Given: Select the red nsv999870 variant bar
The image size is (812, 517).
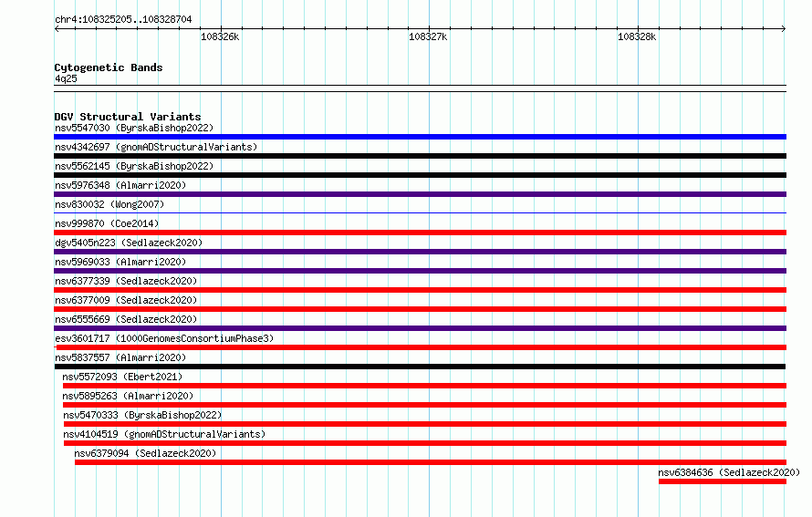Looking at the screenshot, I should pos(420,233).
